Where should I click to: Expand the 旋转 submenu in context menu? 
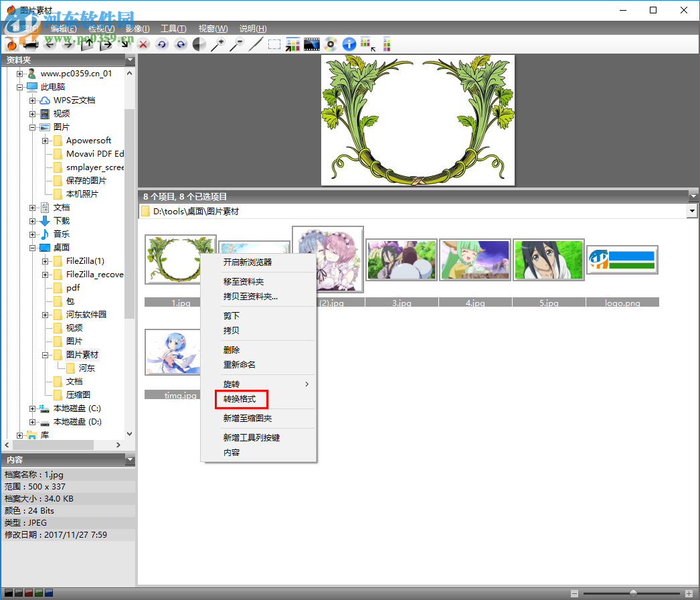[x=241, y=384]
